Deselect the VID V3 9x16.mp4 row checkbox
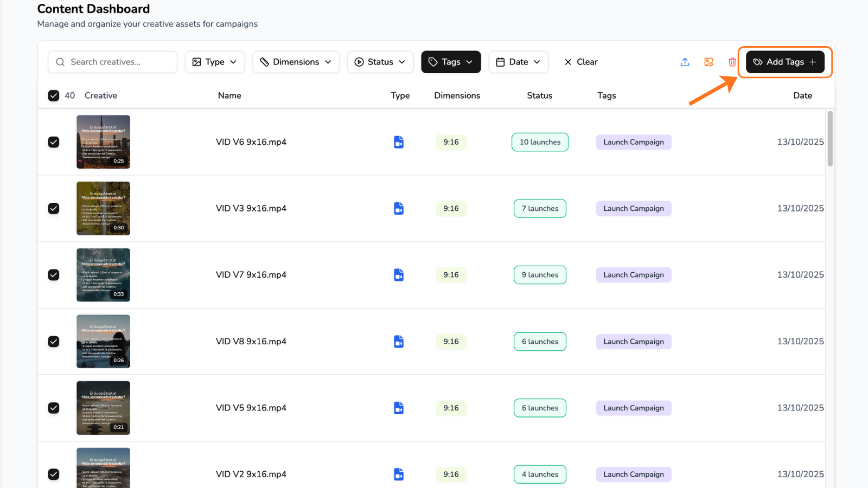 54,208
